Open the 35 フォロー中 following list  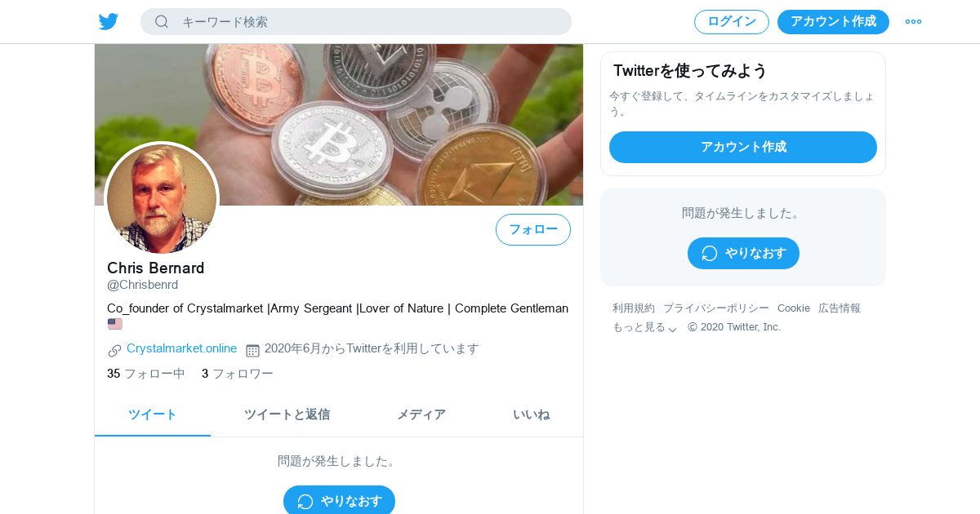[x=146, y=374]
